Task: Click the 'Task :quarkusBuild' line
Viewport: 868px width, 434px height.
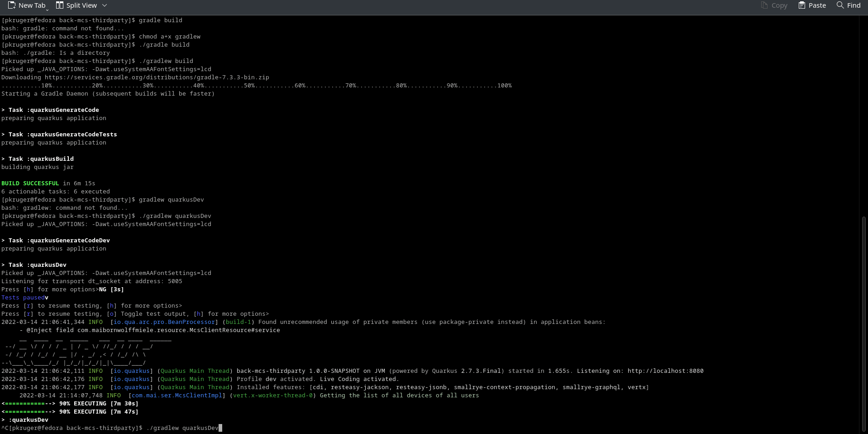Action: (38, 159)
